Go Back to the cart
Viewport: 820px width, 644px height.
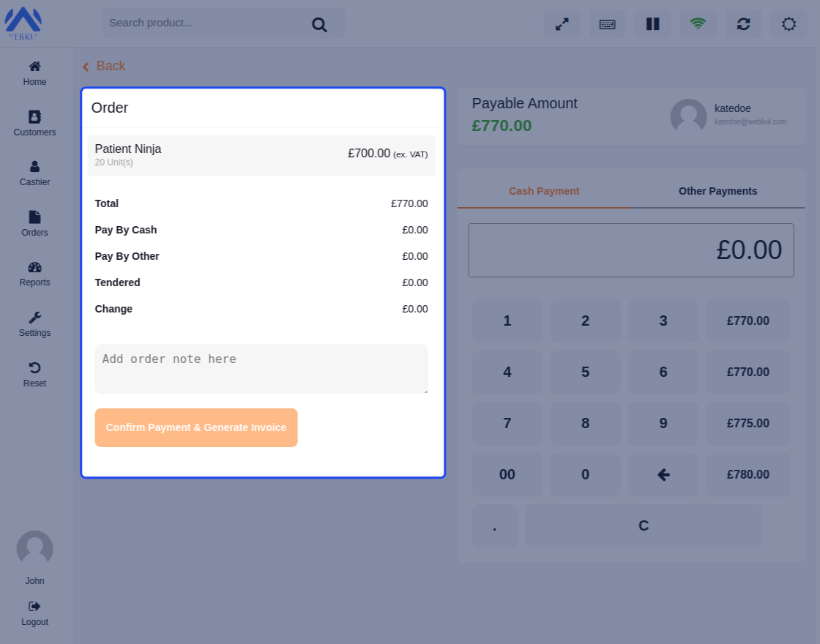pos(103,66)
